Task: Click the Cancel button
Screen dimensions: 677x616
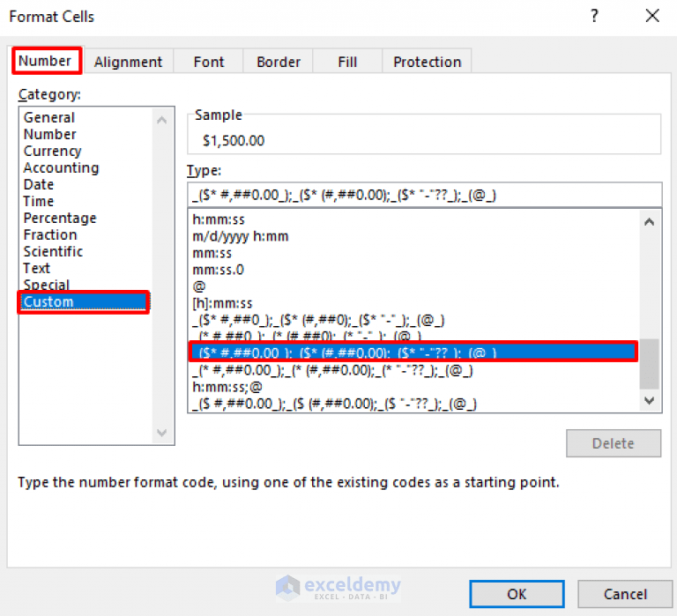Action: coord(625,594)
